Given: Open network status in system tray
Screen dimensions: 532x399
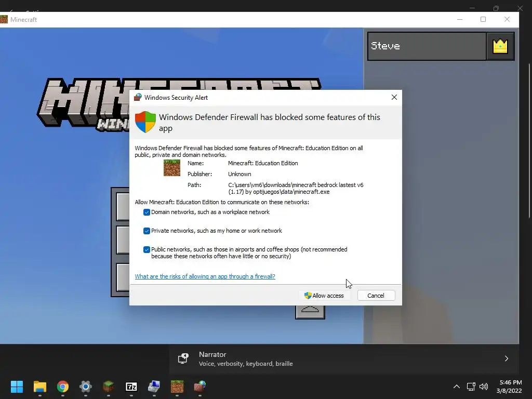Looking at the screenshot, I should (471, 387).
